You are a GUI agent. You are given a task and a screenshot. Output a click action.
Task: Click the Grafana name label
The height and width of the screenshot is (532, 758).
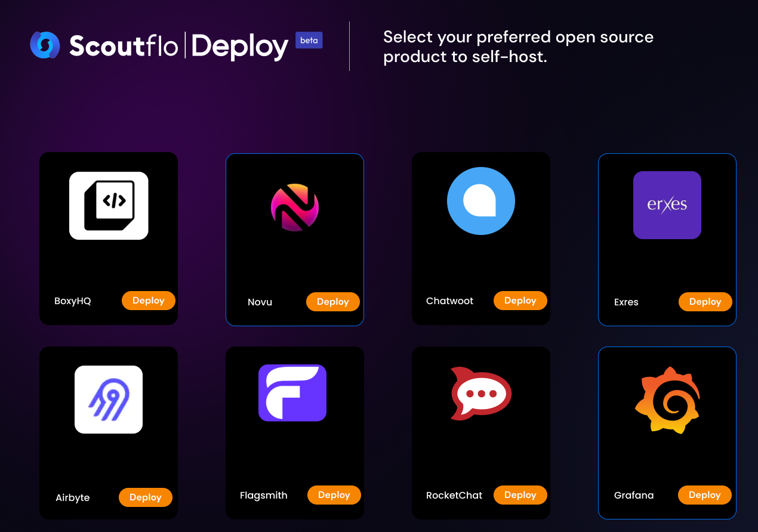tap(634, 496)
